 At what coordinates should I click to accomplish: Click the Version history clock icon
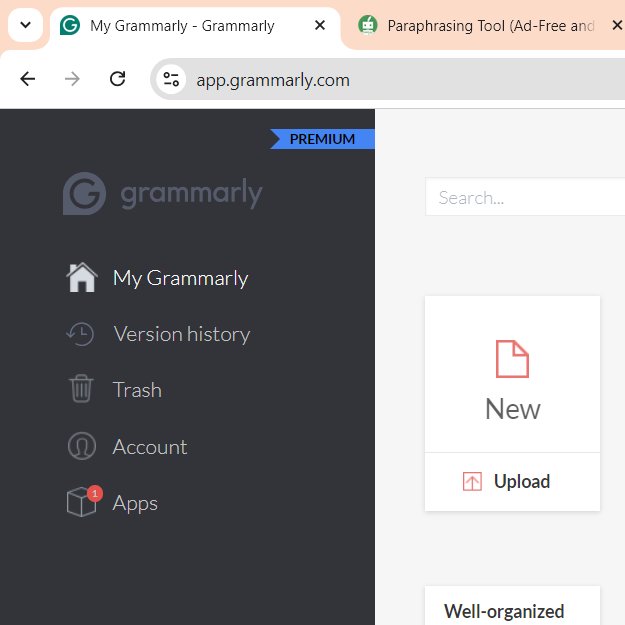(x=81, y=334)
